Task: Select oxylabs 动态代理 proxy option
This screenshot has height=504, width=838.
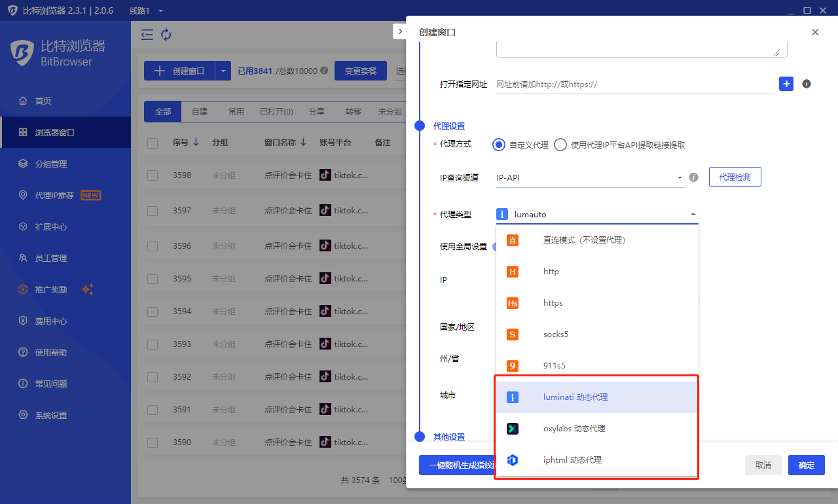Action: [x=574, y=429]
